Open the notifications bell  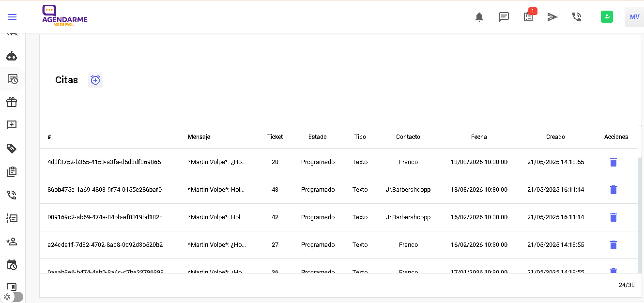[x=479, y=17]
